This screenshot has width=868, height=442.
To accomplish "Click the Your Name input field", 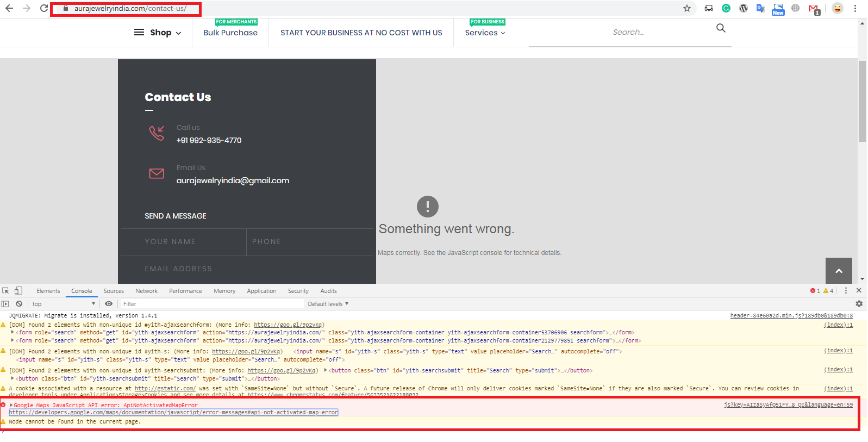I will (x=183, y=242).
